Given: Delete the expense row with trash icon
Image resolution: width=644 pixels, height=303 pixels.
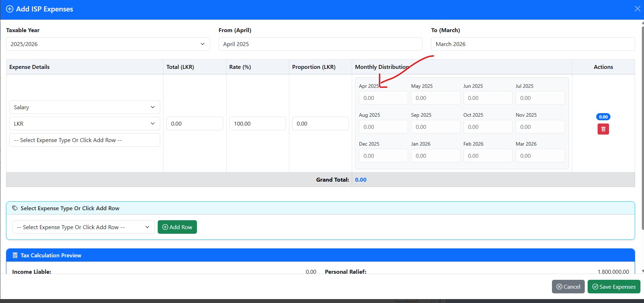Looking at the screenshot, I should pyautogui.click(x=603, y=129).
